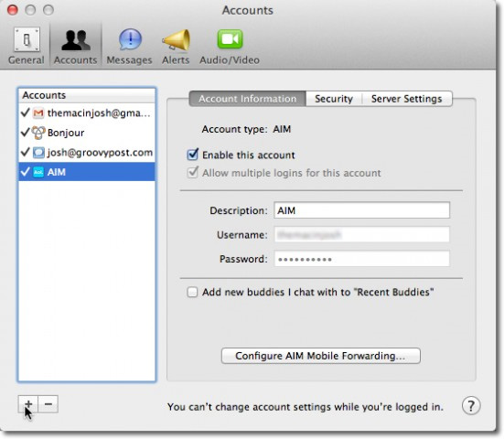This screenshot has width=504, height=439.
Task: Toggle checkmark for AIM account in list
Action: [x=25, y=172]
